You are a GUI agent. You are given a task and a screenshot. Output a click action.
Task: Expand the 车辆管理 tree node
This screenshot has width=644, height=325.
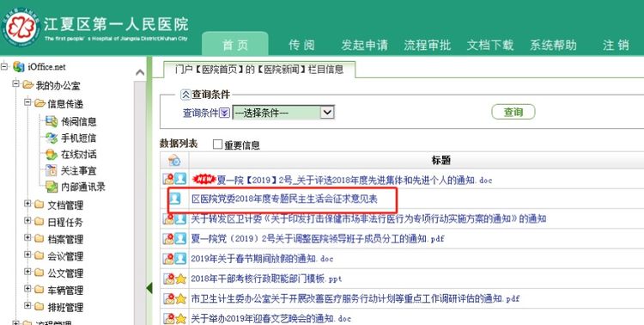[x=27, y=288]
